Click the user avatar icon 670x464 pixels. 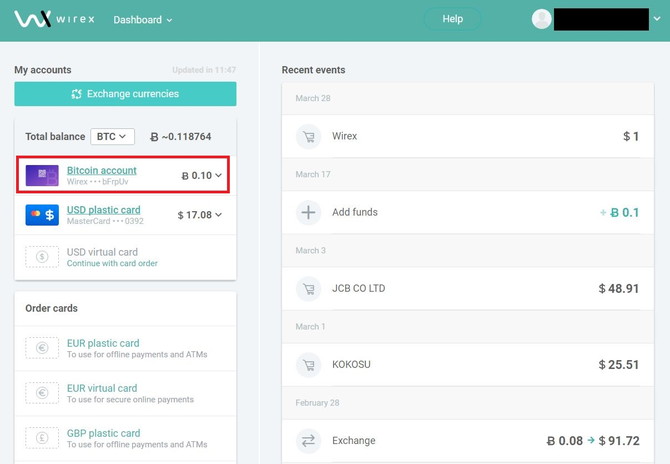pos(541,19)
